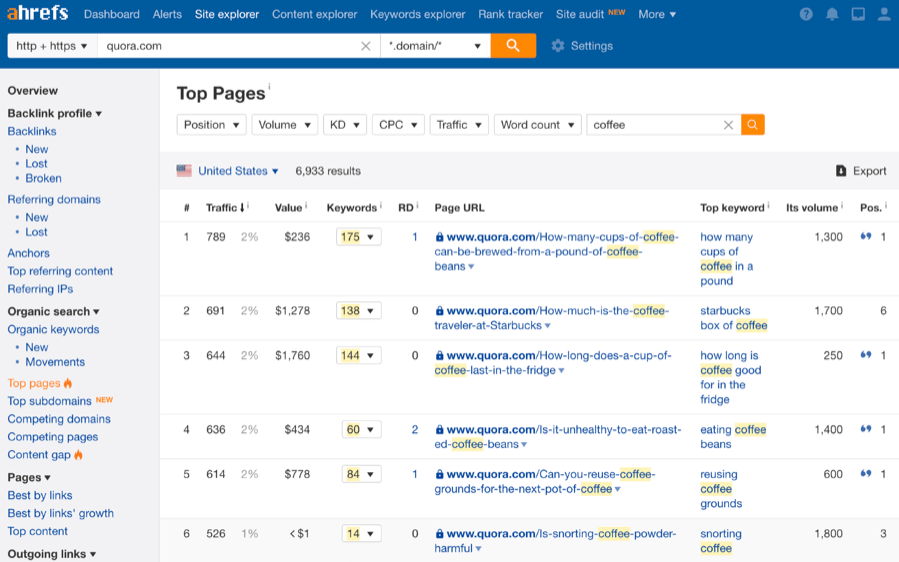Open Competing domains report
Image resolution: width=899 pixels, height=562 pixels.
[x=59, y=419]
